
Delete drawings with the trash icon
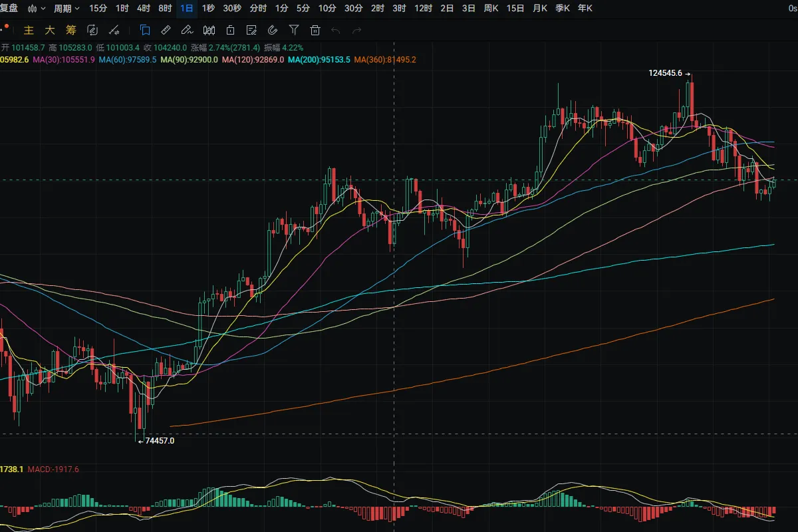point(315,31)
